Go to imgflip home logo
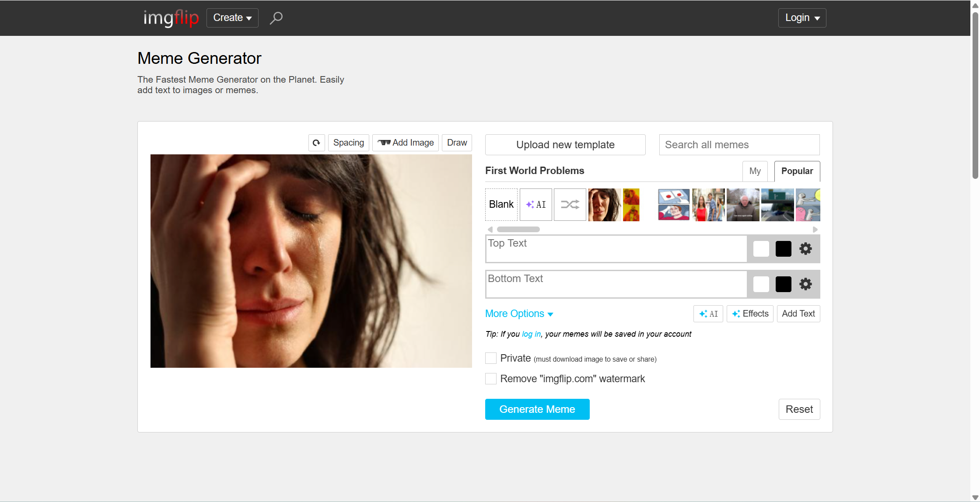 click(x=171, y=18)
